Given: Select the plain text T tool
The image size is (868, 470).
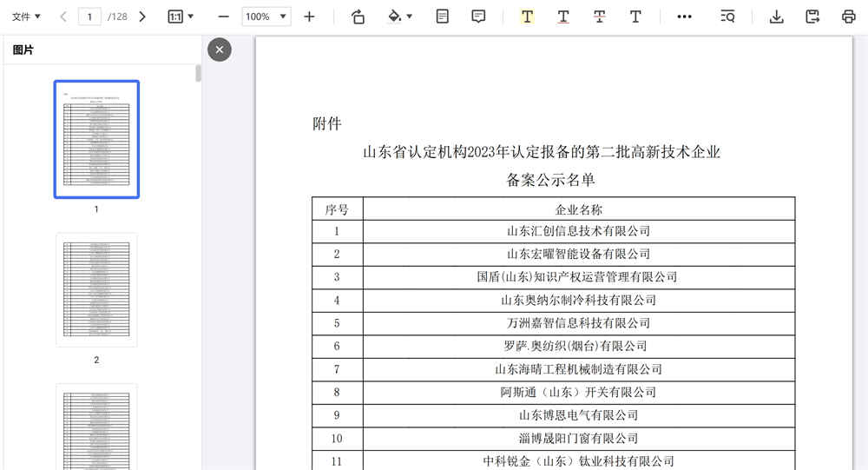Looking at the screenshot, I should click(635, 17).
